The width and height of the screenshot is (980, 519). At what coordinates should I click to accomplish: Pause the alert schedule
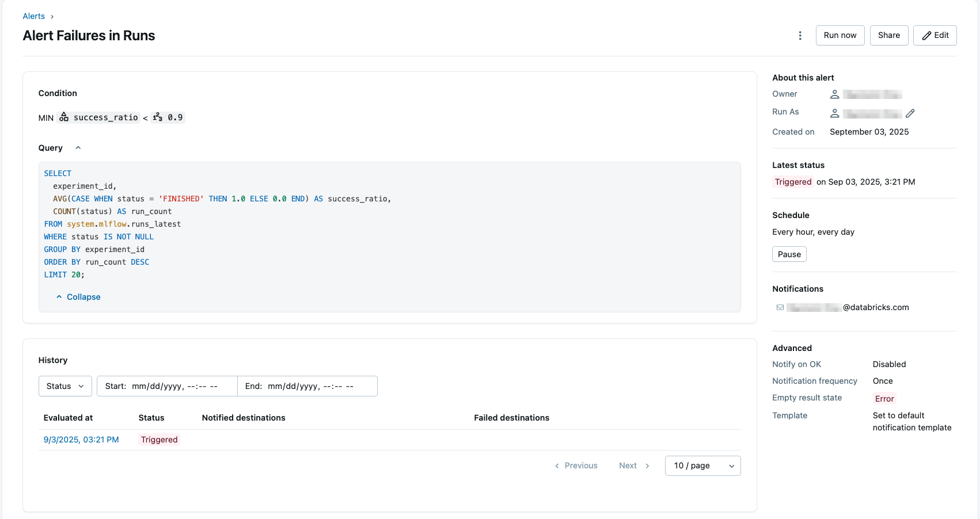coord(789,254)
